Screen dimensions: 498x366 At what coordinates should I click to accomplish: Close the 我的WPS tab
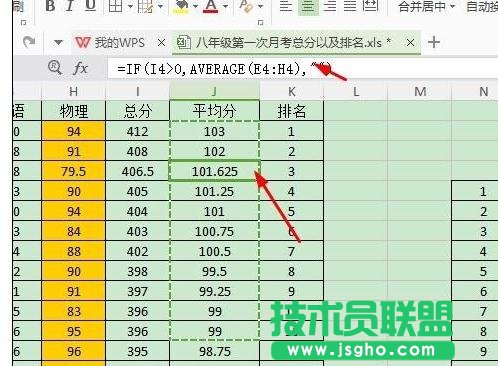[161, 43]
